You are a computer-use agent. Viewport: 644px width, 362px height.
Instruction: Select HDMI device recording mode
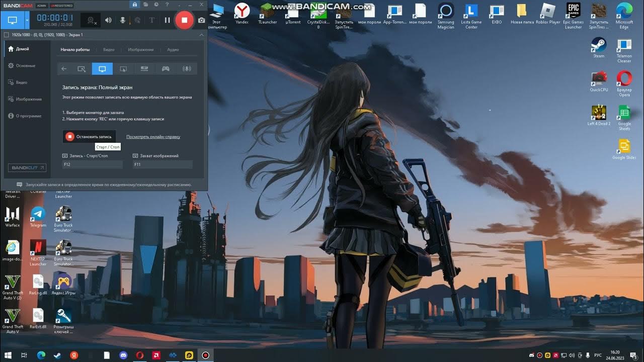(144, 69)
